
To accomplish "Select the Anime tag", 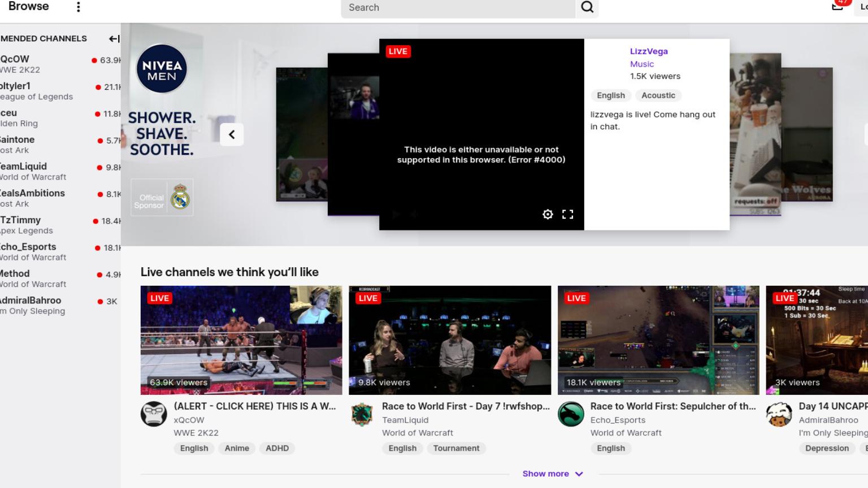I will (237, 448).
